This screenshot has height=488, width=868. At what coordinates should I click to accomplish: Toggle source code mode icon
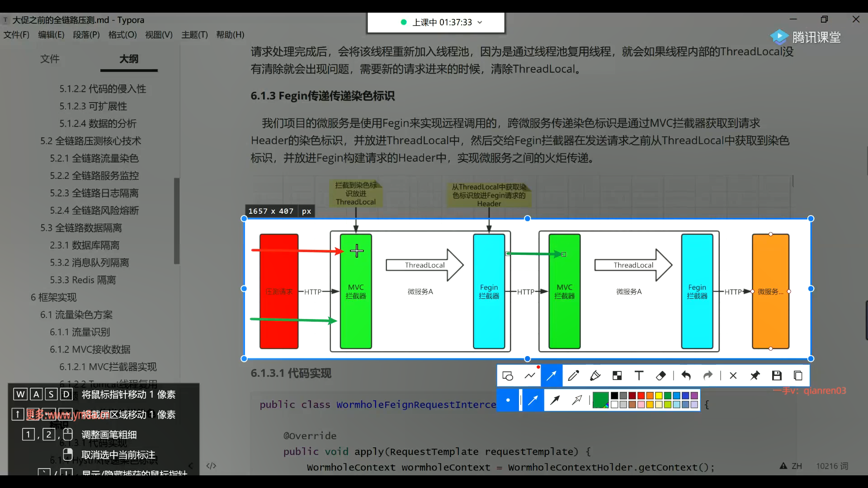coord(211,466)
